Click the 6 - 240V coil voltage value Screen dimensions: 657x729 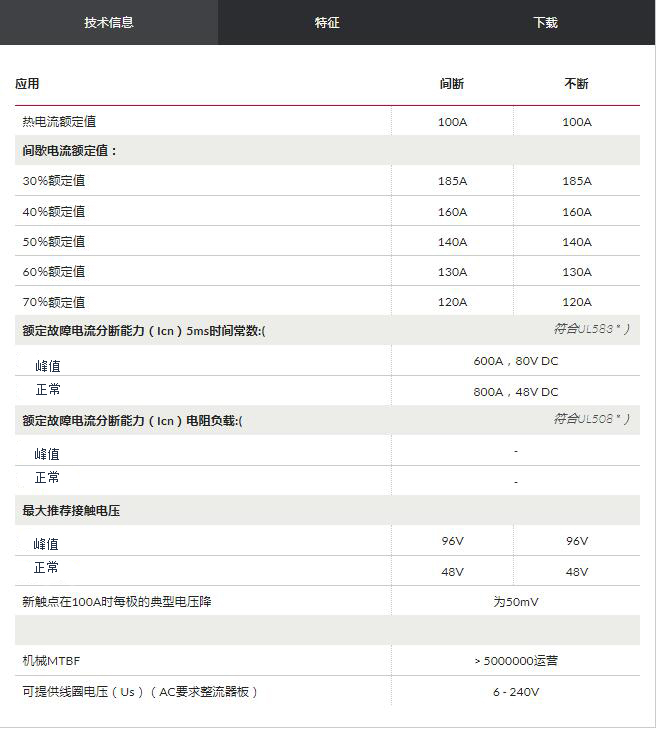coord(515,692)
